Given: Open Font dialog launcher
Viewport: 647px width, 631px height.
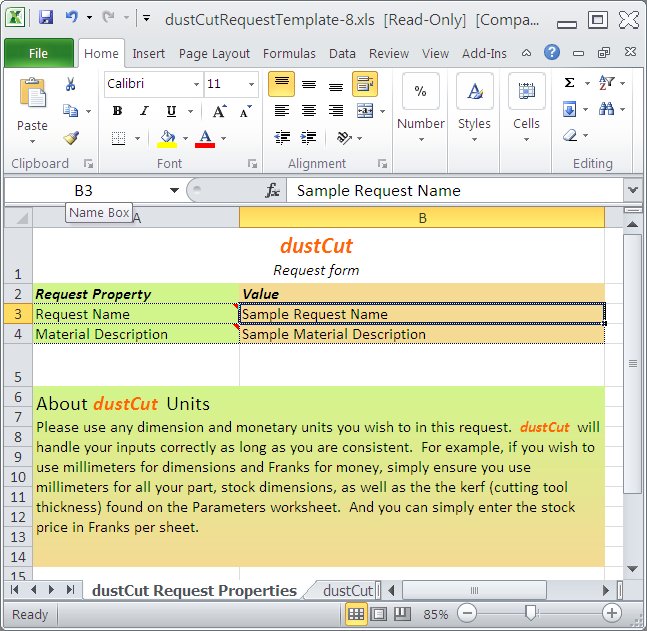Looking at the screenshot, I should click(x=252, y=164).
